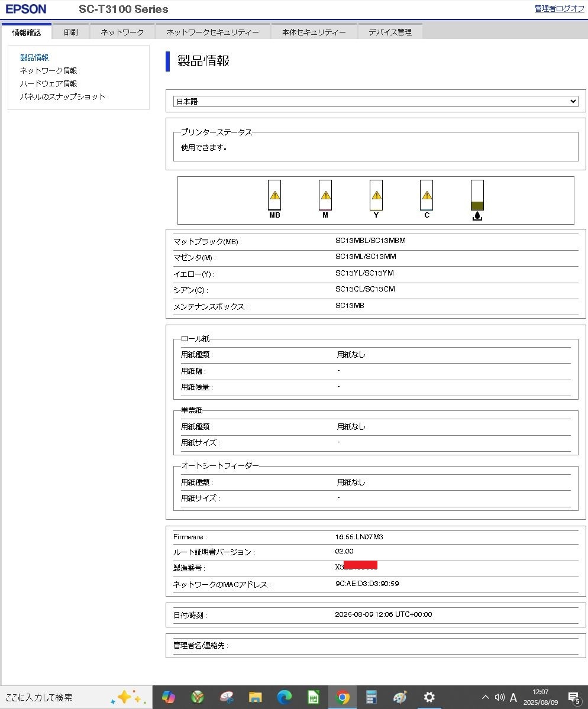Switch to the ネットワーク tab
Screen dimensions: 588x709
coord(122,32)
